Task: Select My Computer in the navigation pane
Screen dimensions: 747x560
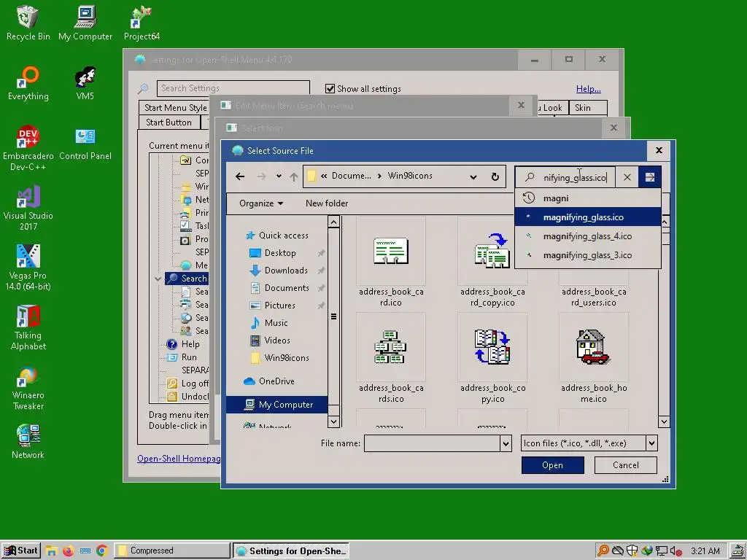Action: pos(276,405)
